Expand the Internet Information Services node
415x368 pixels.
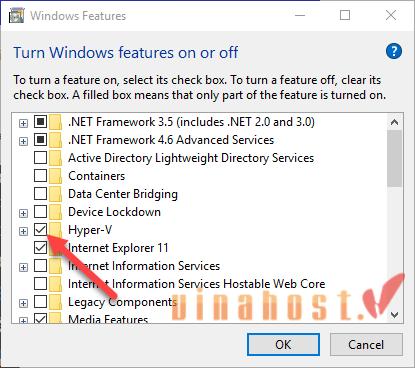click(23, 267)
